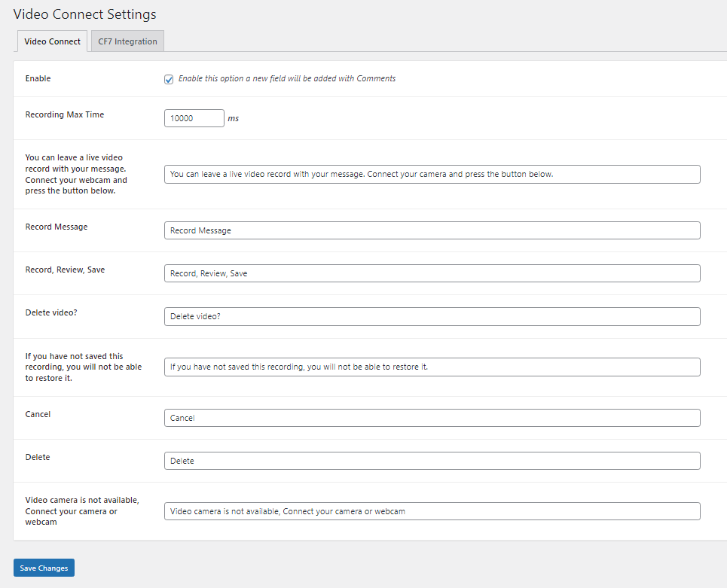Click the Enable row label
Screen dimensions: 727x588
pos(38,78)
